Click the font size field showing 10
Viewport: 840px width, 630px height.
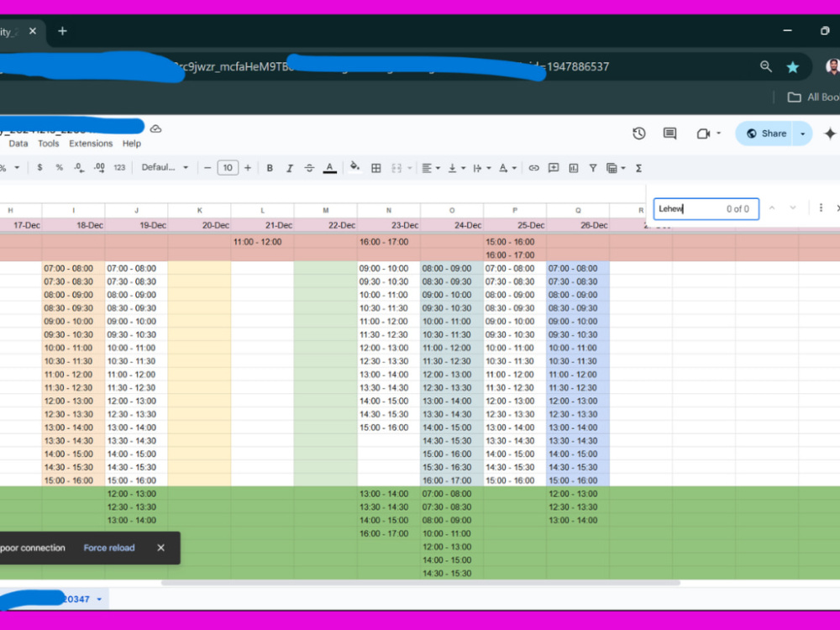(x=228, y=168)
